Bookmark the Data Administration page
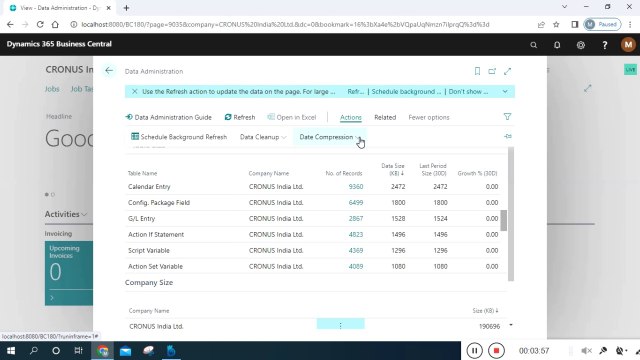The image size is (640, 360). (x=477, y=71)
